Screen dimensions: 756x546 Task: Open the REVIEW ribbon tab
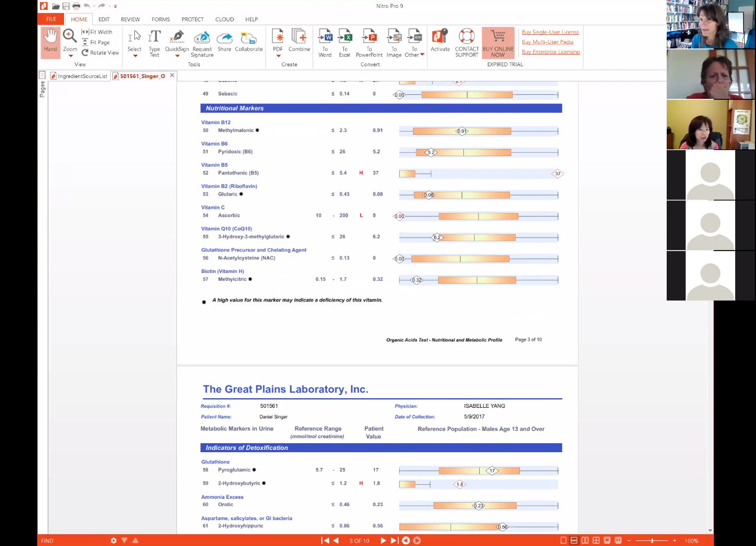point(130,19)
